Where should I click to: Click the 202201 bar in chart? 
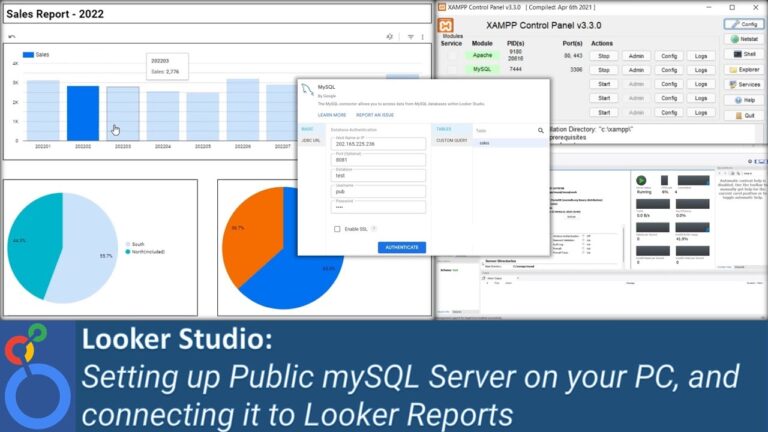point(43,110)
